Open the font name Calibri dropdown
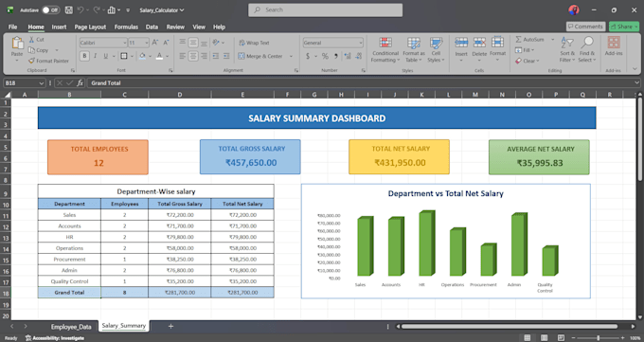644x342 pixels. (124, 43)
